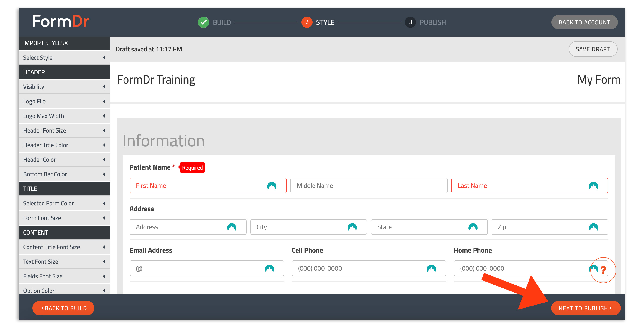
Task: Click the teal icon in First Name field
Action: point(272,186)
